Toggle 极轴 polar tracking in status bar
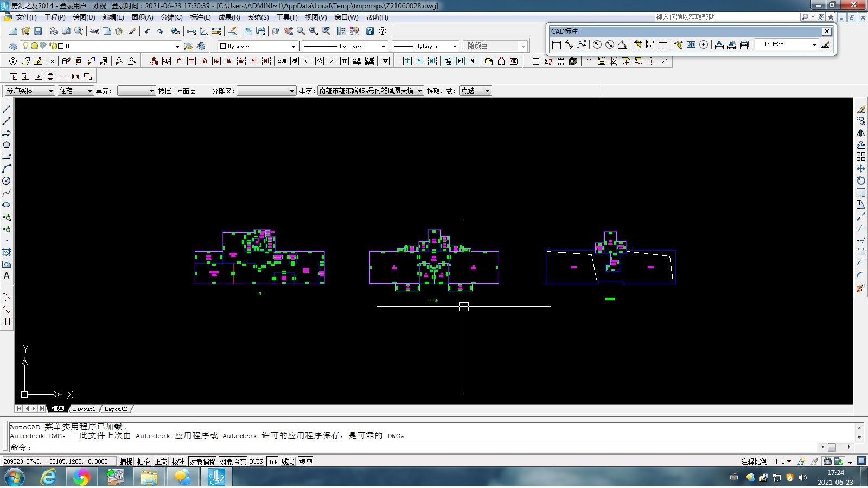The image size is (868, 488). [178, 461]
